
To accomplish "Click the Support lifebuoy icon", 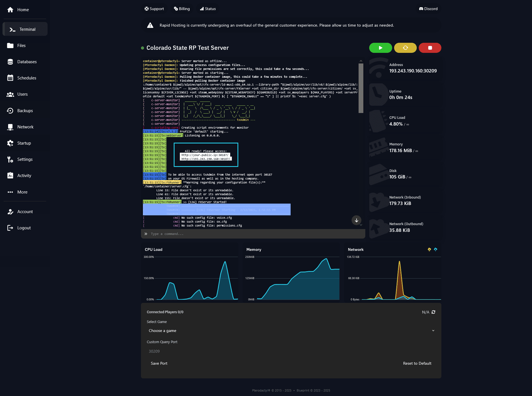I will tap(147, 9).
